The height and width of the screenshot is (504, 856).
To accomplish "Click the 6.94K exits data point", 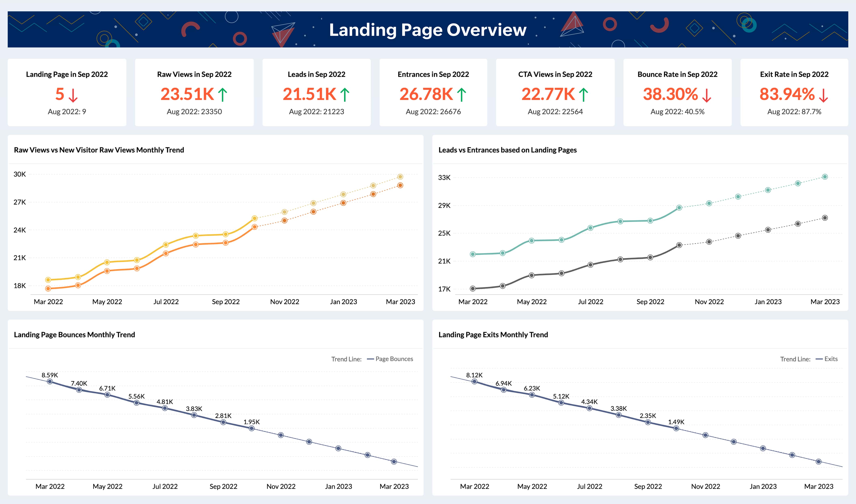I will [504, 390].
